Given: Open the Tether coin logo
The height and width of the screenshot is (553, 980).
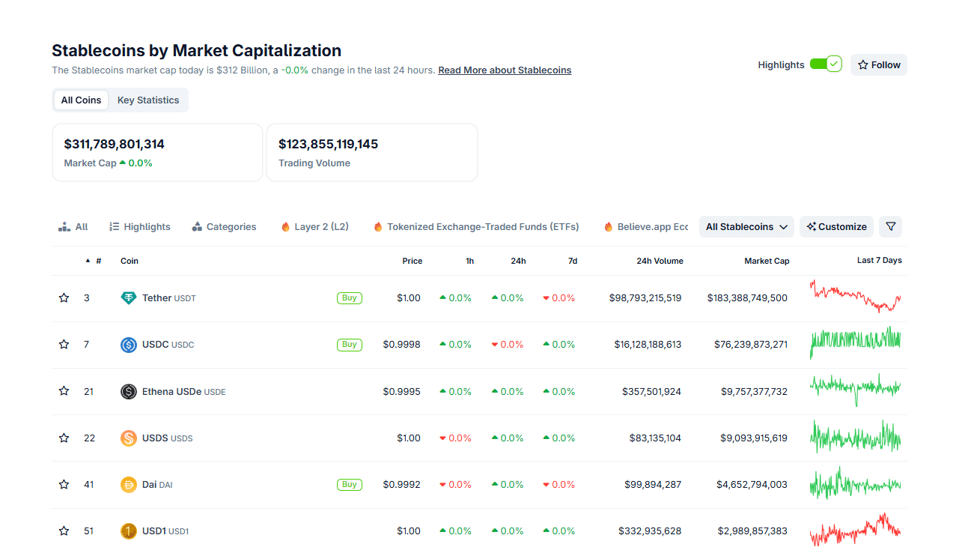Looking at the screenshot, I should click(x=127, y=297).
